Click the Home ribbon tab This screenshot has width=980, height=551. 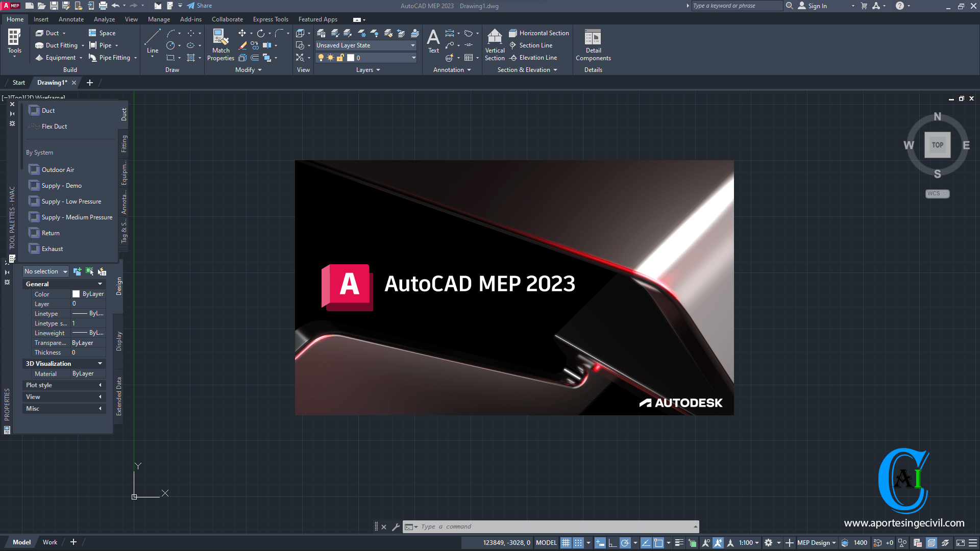click(14, 19)
